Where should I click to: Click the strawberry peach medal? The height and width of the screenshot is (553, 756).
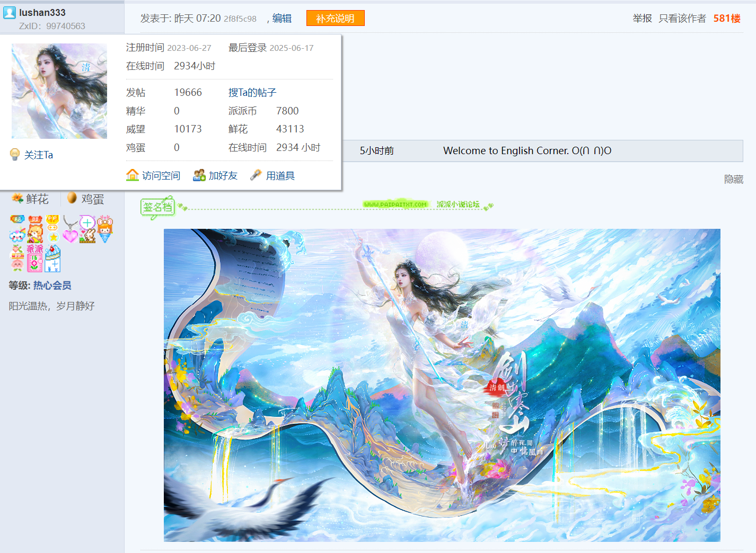pyautogui.click(x=17, y=258)
